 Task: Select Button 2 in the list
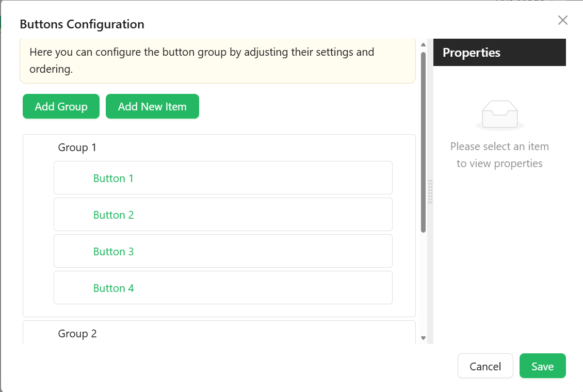(223, 215)
